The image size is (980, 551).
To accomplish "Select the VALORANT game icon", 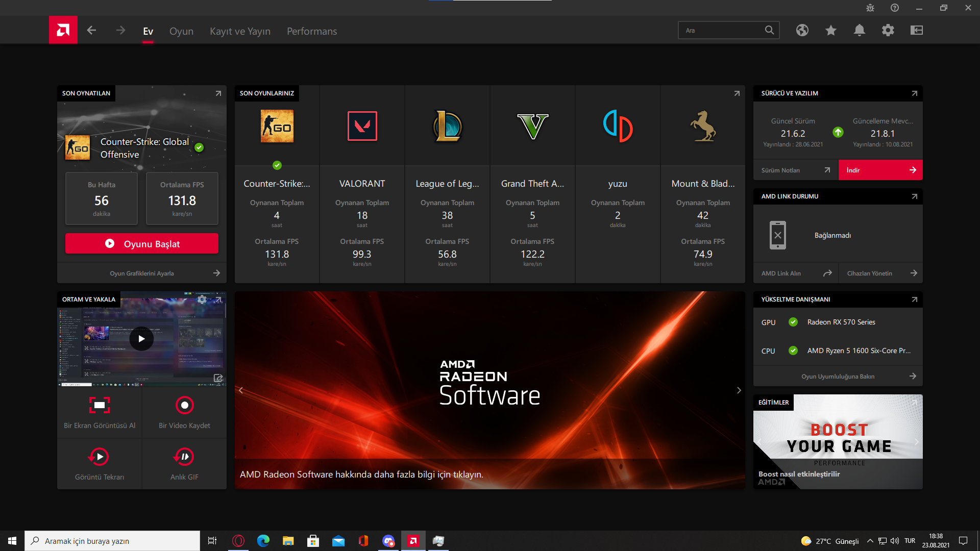I will [362, 126].
